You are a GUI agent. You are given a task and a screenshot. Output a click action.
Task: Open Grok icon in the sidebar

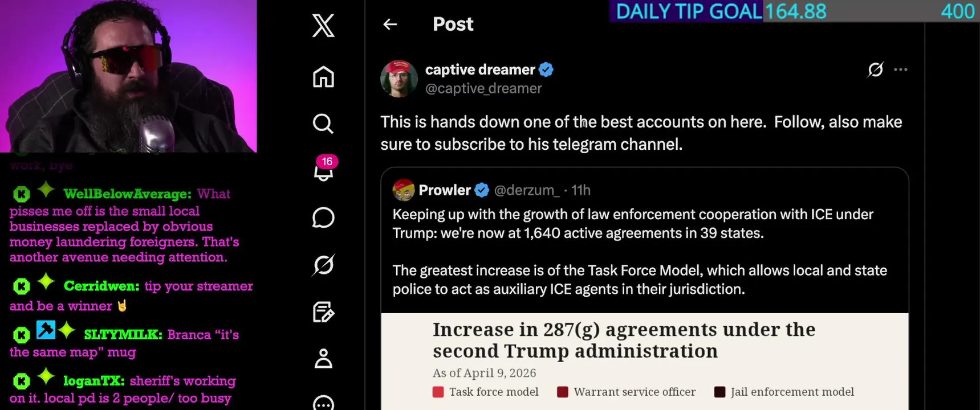click(x=323, y=265)
